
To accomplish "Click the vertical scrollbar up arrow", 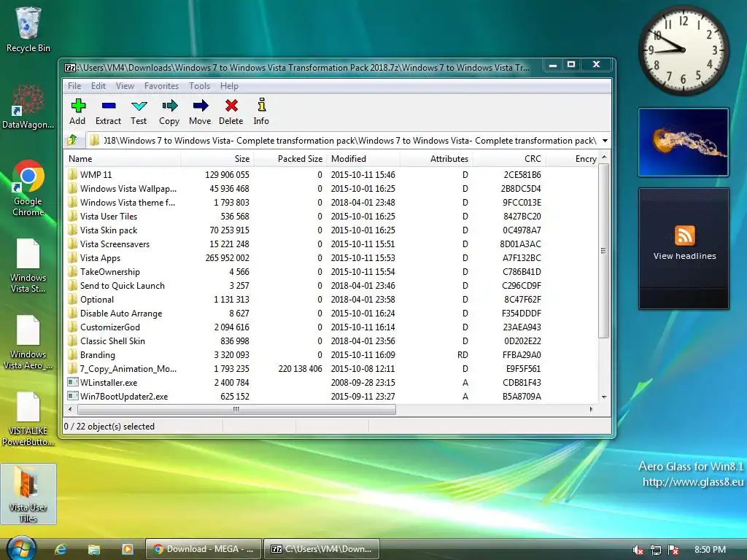I will [x=604, y=157].
